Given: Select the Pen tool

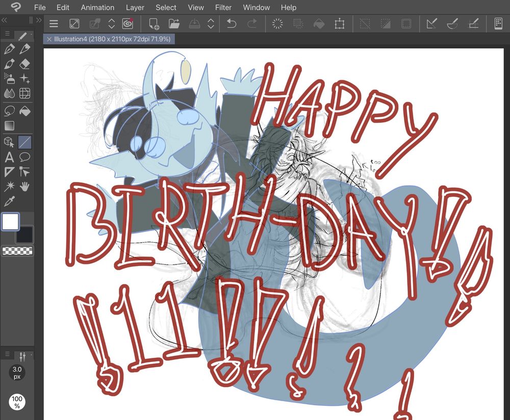Looking at the screenshot, I should click(x=9, y=49).
